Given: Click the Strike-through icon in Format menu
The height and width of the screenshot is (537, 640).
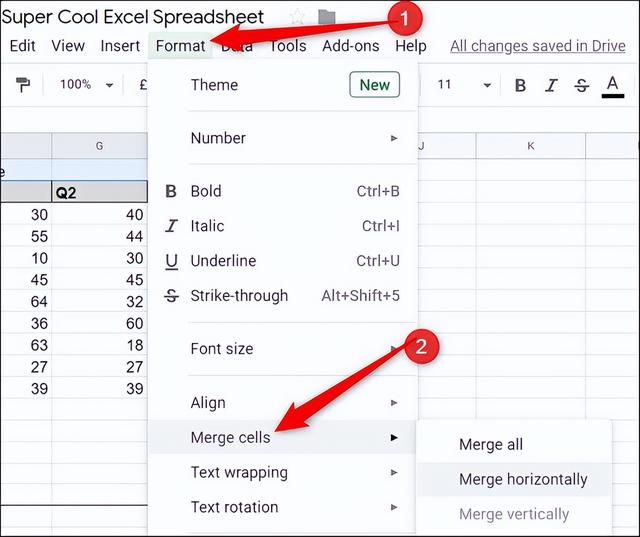Looking at the screenshot, I should pos(171,296).
